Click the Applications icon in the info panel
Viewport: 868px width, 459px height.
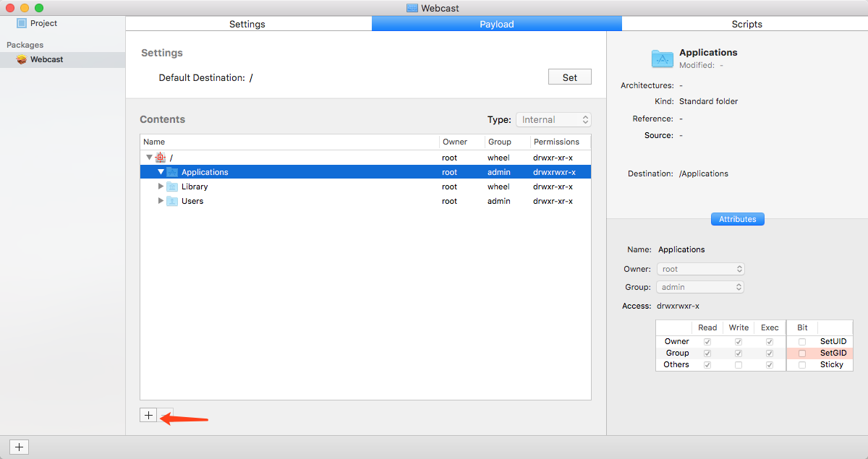(662, 58)
